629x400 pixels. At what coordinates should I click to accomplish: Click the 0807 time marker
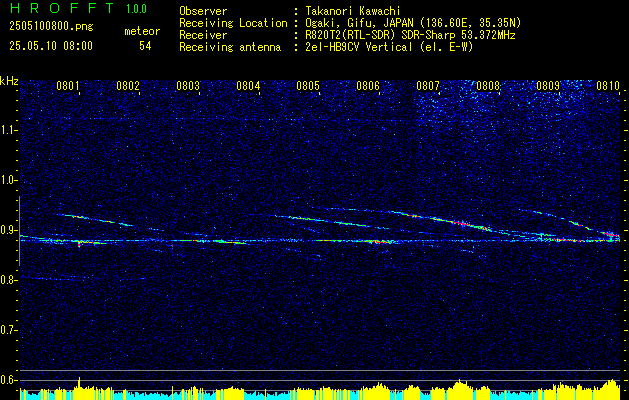click(428, 86)
